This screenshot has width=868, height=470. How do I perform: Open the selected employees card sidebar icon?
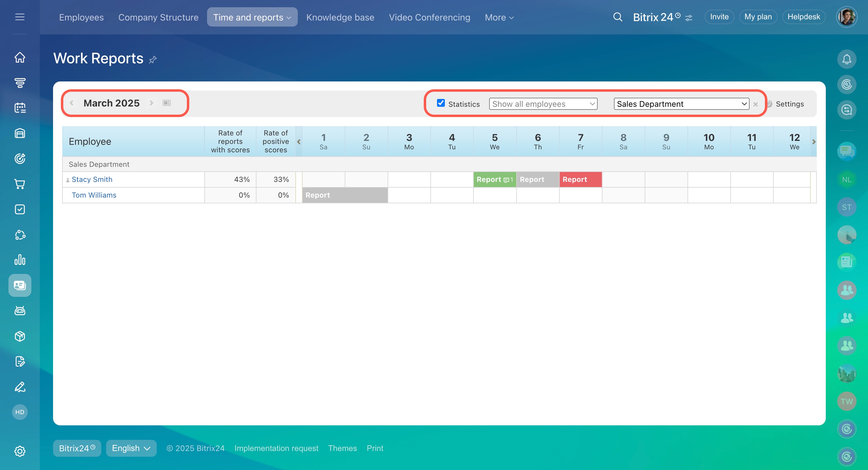point(20,285)
